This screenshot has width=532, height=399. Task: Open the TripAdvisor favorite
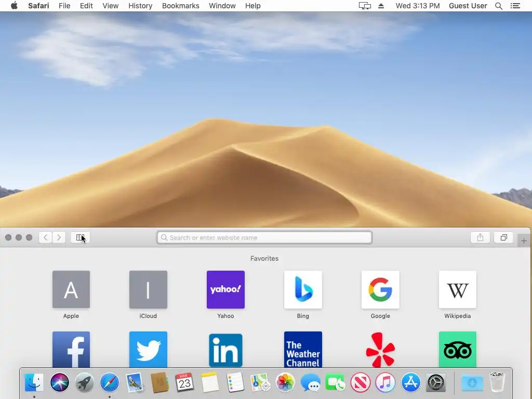pos(457,350)
